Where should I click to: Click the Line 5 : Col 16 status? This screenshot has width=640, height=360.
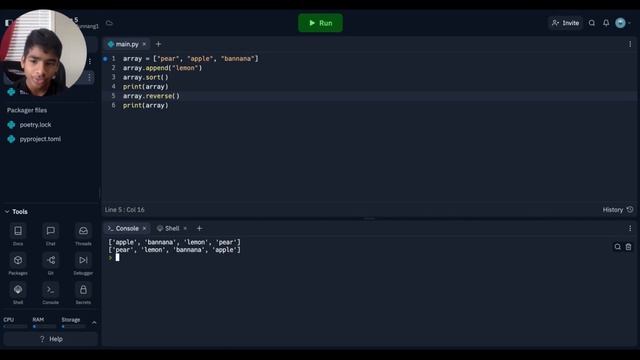124,210
